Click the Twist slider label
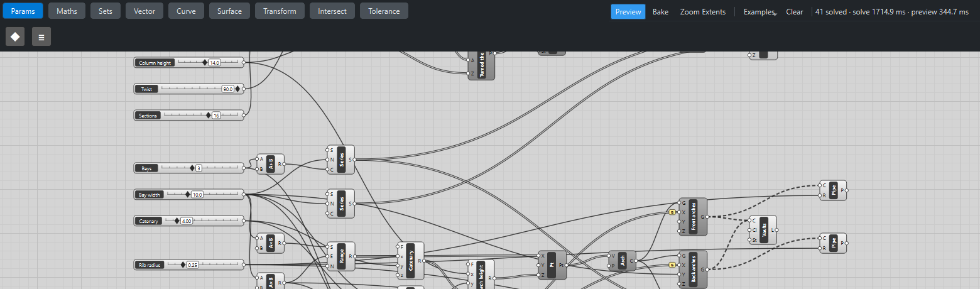Screen dimensions: 980x289 pos(147,89)
